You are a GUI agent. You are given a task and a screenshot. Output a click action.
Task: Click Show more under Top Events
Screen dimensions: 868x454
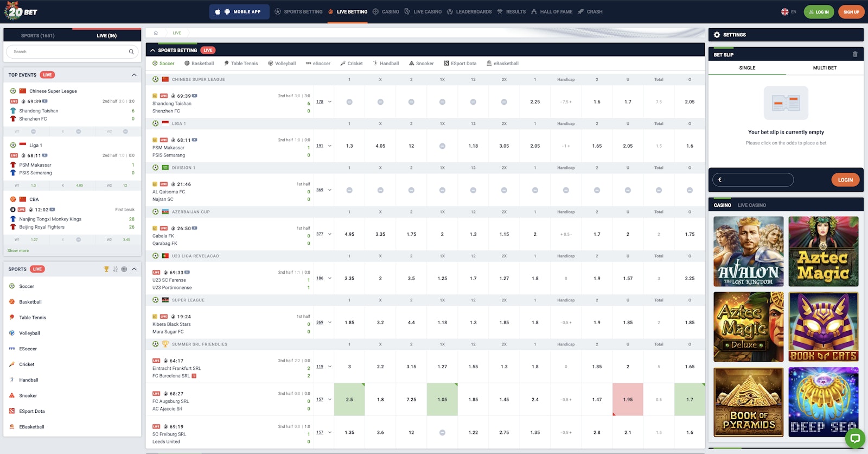pos(18,251)
